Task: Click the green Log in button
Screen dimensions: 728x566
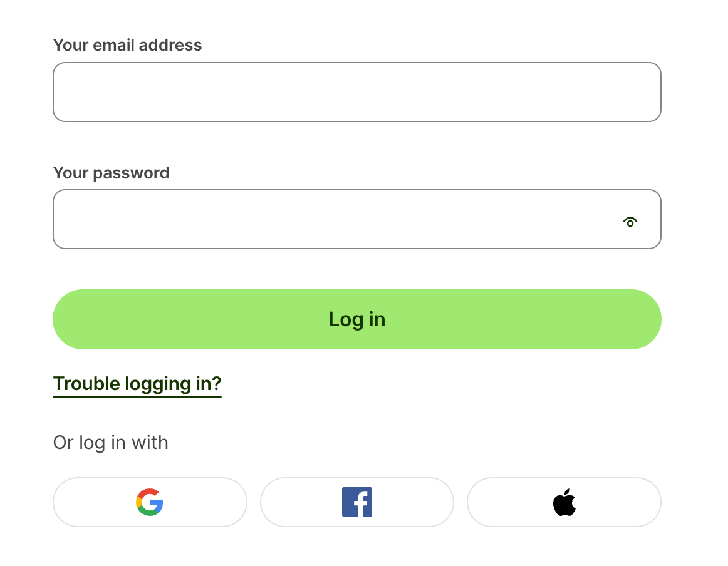Action: 356,319
